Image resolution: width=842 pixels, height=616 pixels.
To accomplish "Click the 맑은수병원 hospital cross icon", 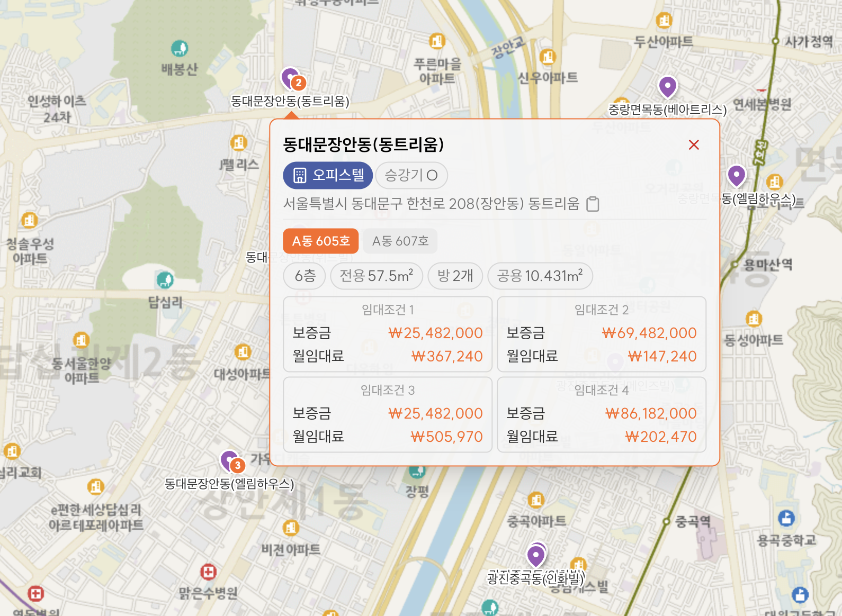I will [x=208, y=572].
